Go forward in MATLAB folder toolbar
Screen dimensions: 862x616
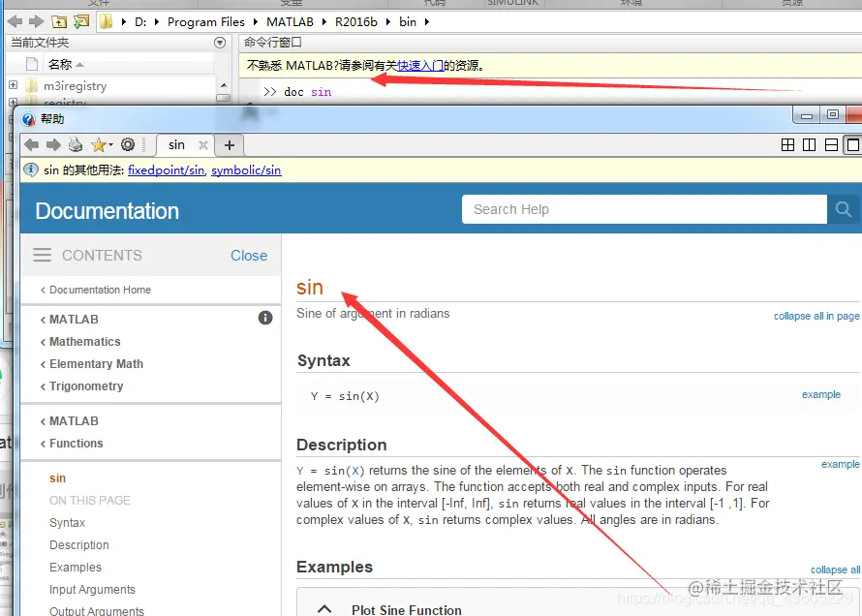point(36,22)
